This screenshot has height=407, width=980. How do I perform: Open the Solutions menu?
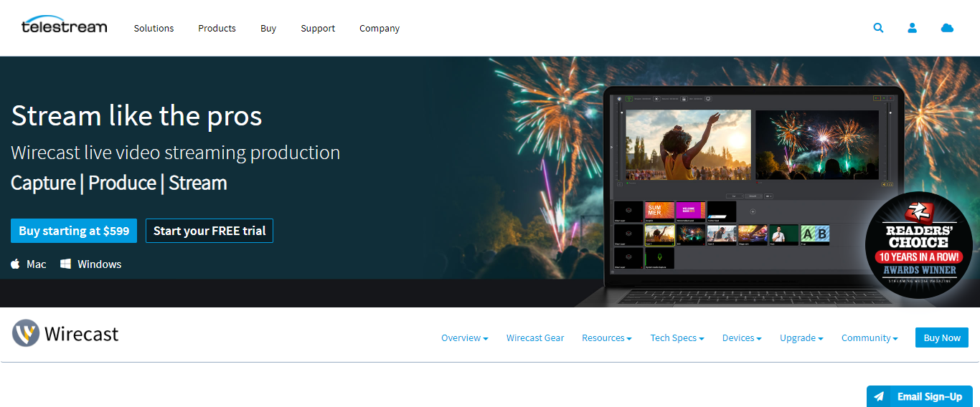[154, 29]
